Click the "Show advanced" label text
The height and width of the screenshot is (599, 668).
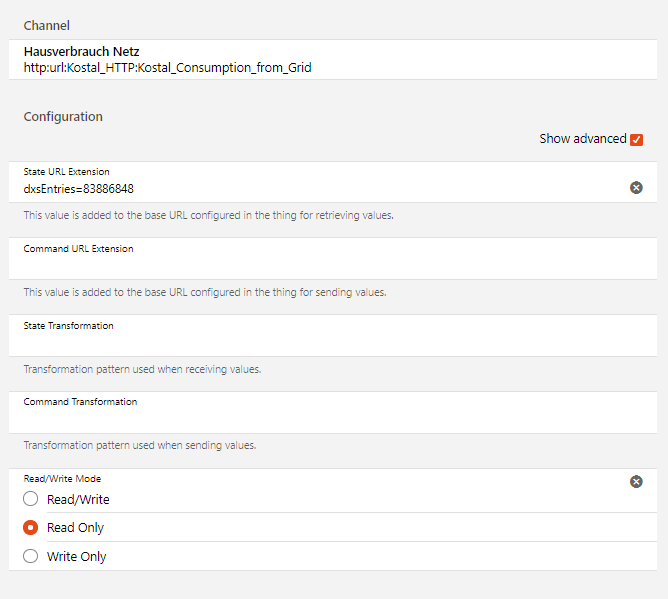[x=582, y=139]
